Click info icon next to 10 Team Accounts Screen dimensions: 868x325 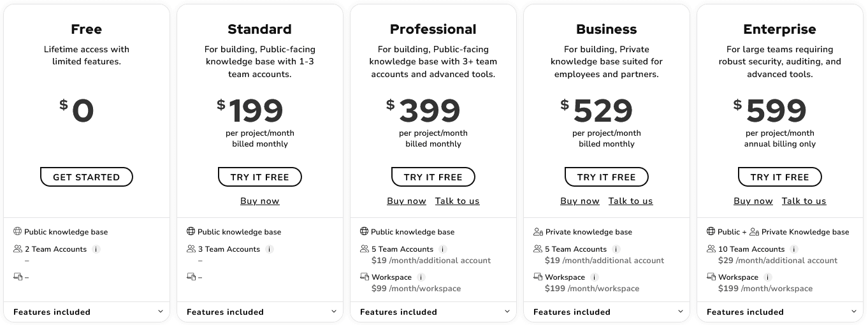coord(794,249)
